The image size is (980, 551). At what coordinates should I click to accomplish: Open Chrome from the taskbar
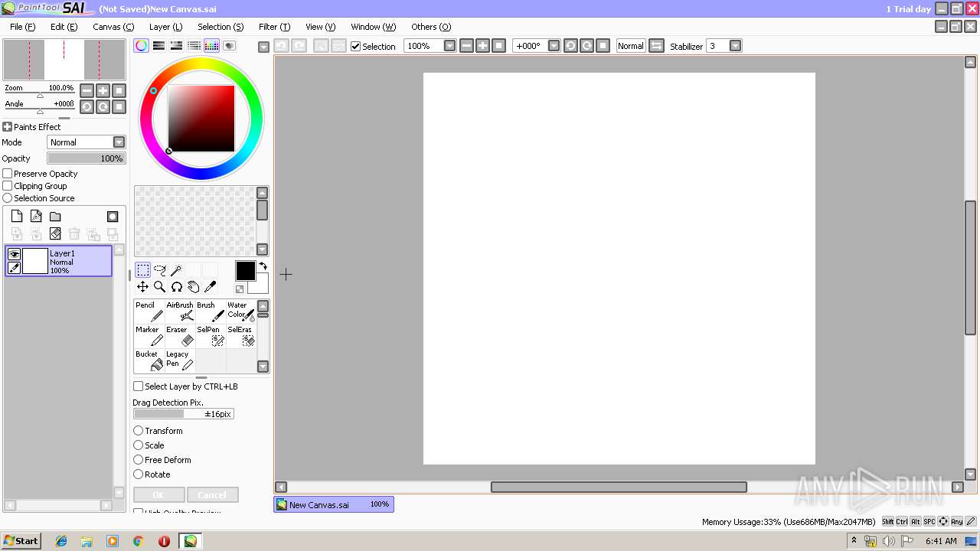[x=138, y=541]
